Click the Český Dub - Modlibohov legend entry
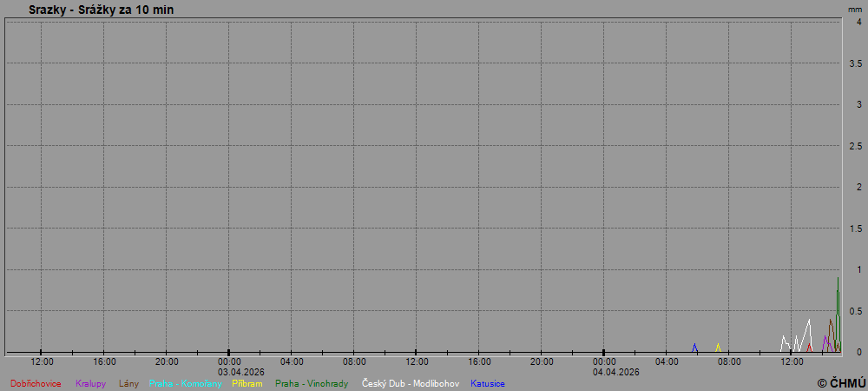The height and width of the screenshot is (391, 868). pos(411,383)
